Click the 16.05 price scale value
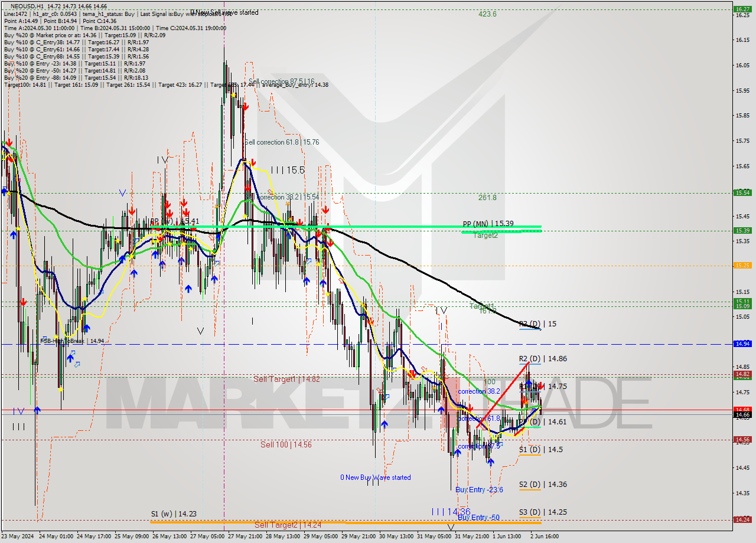756x543 pixels. pyautogui.click(x=742, y=65)
